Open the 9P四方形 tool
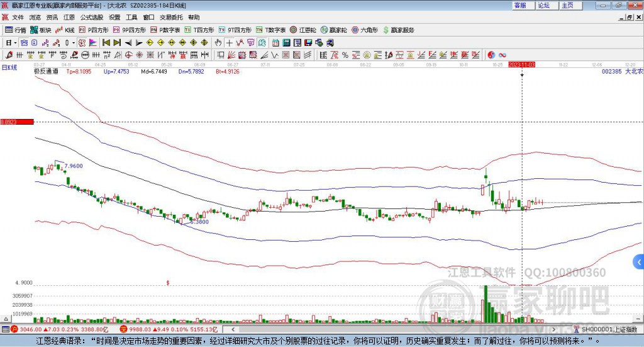This screenshot has width=644, height=347. click(x=130, y=30)
